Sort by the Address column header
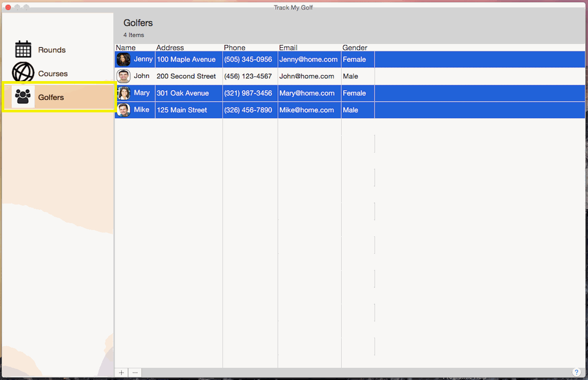This screenshot has height=380, width=588. tap(170, 48)
